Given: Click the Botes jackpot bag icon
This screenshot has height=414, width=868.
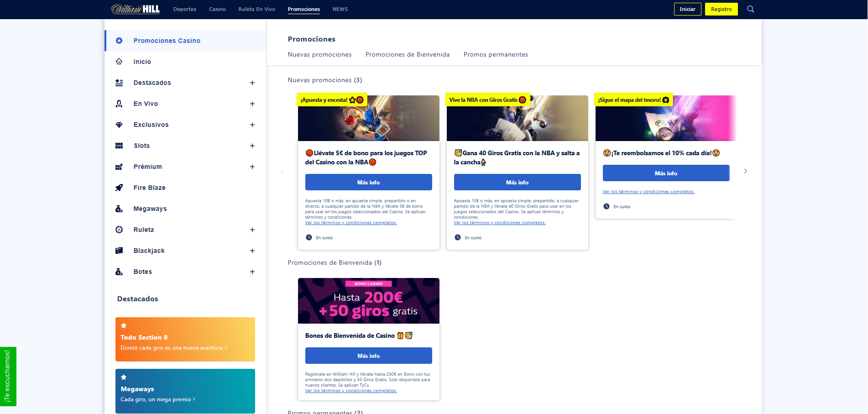Looking at the screenshot, I should tap(119, 272).
